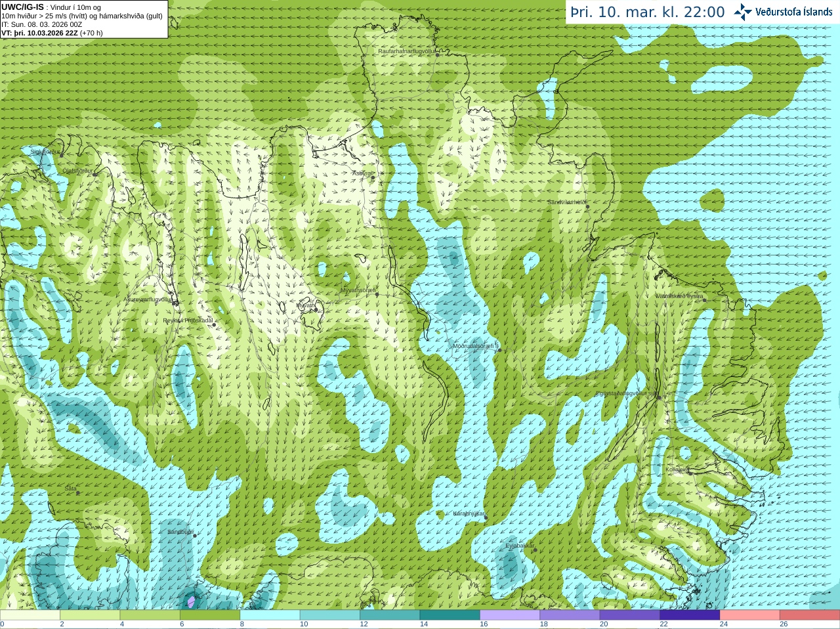Click the legend scale number 16
This screenshot has width=840, height=629.
(x=484, y=624)
